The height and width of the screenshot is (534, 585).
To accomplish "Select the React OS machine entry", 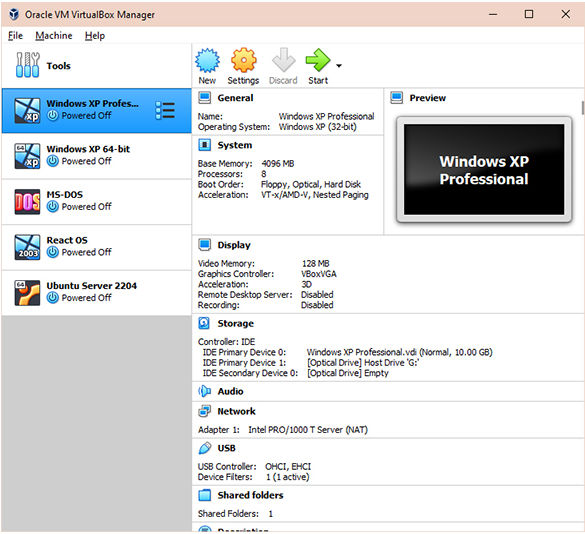I will pos(96,247).
